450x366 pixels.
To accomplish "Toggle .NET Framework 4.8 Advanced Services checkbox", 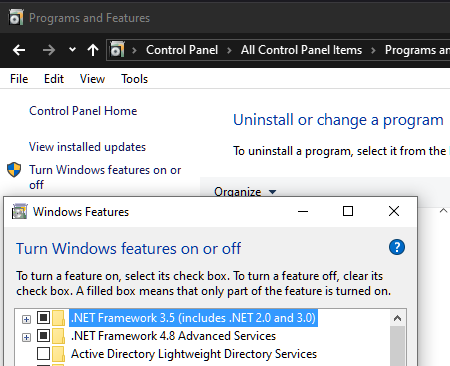I will (43, 336).
